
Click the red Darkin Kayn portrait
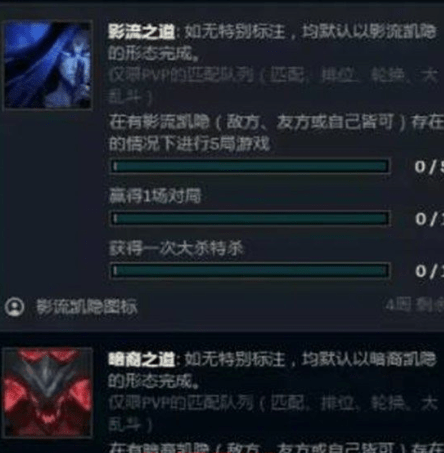(x=48, y=392)
